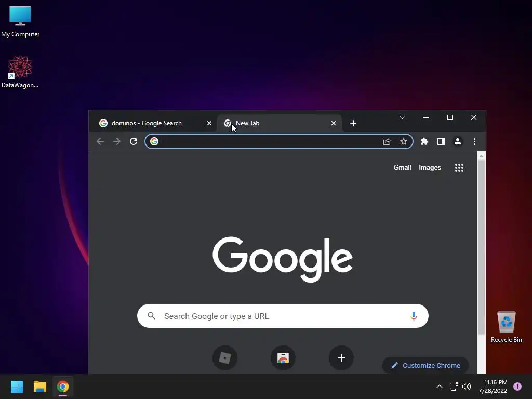Open the Web Store shortcut tile
Screen dimensions: 532x399
coord(283,358)
